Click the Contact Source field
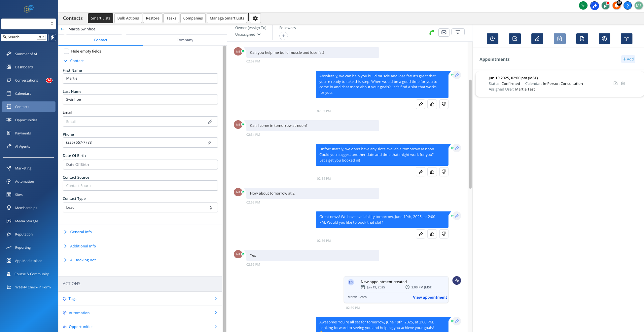This screenshot has width=644, height=332. click(140, 186)
